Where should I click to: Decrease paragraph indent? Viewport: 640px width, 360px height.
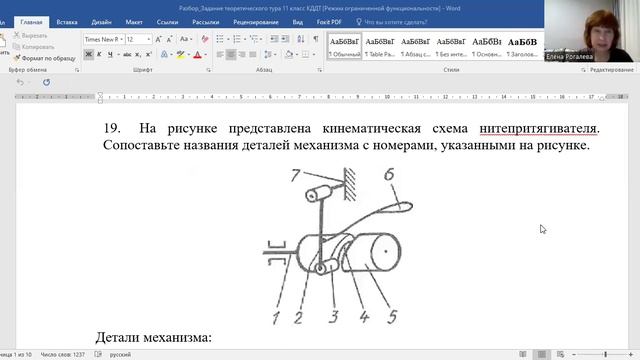point(274,39)
